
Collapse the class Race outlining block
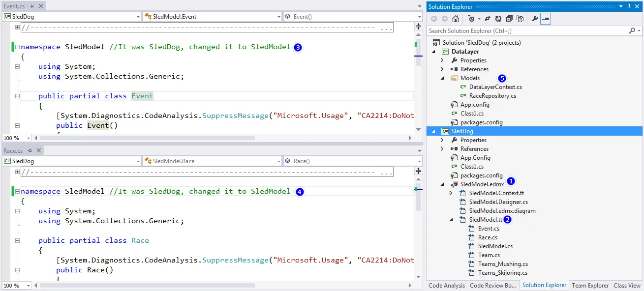click(x=17, y=241)
